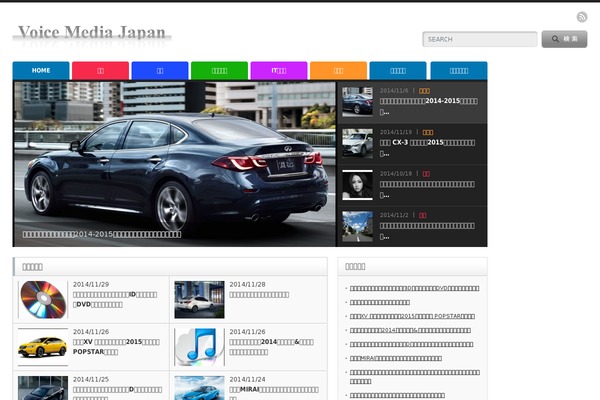Open the slider headline containing 2014-2015
The image size is (600, 400).
click(429, 106)
